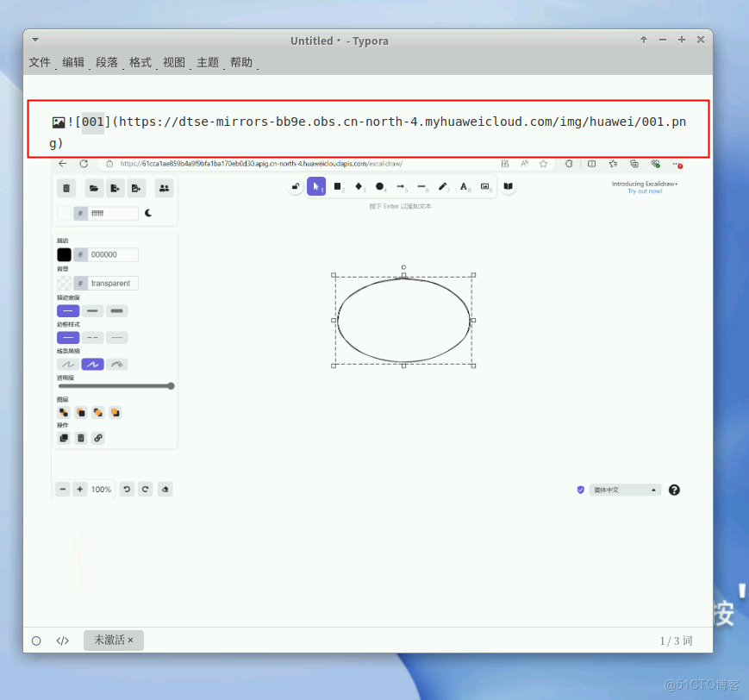This screenshot has height=700, width=749.
Task: Select the diamond tool
Action: (359, 186)
